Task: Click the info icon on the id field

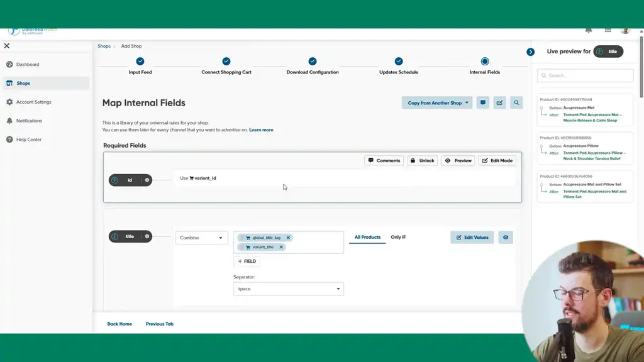Action: [x=147, y=180]
